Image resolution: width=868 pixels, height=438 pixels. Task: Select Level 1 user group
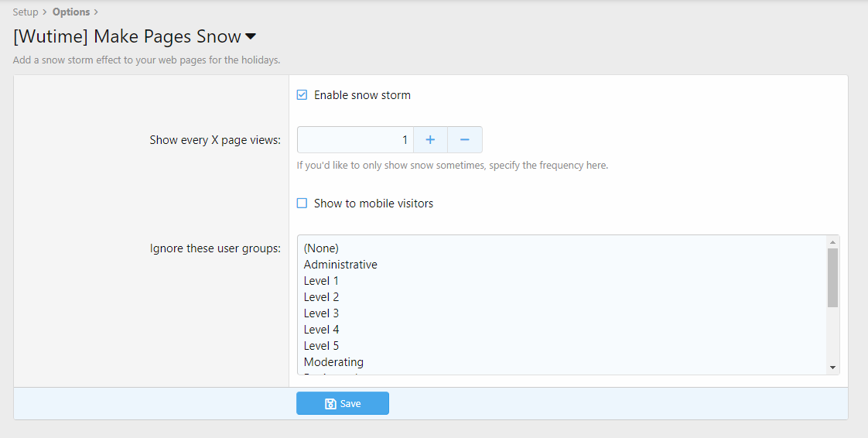click(321, 281)
